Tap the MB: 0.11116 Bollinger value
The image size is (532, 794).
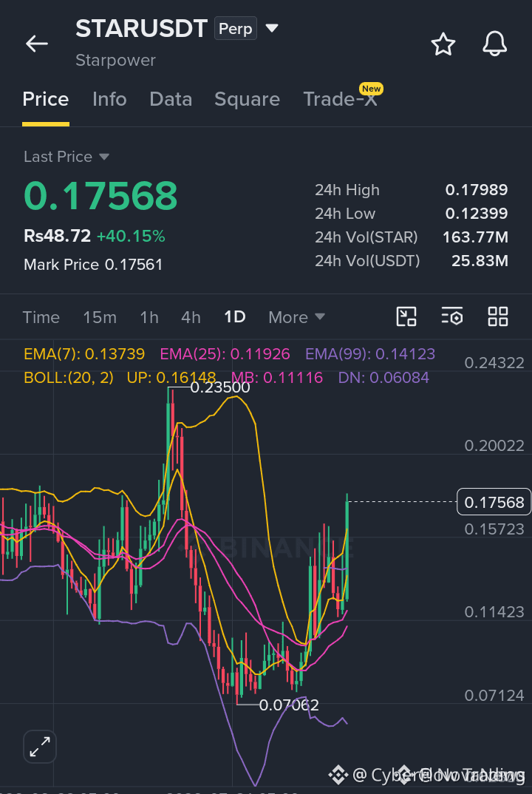point(277,377)
